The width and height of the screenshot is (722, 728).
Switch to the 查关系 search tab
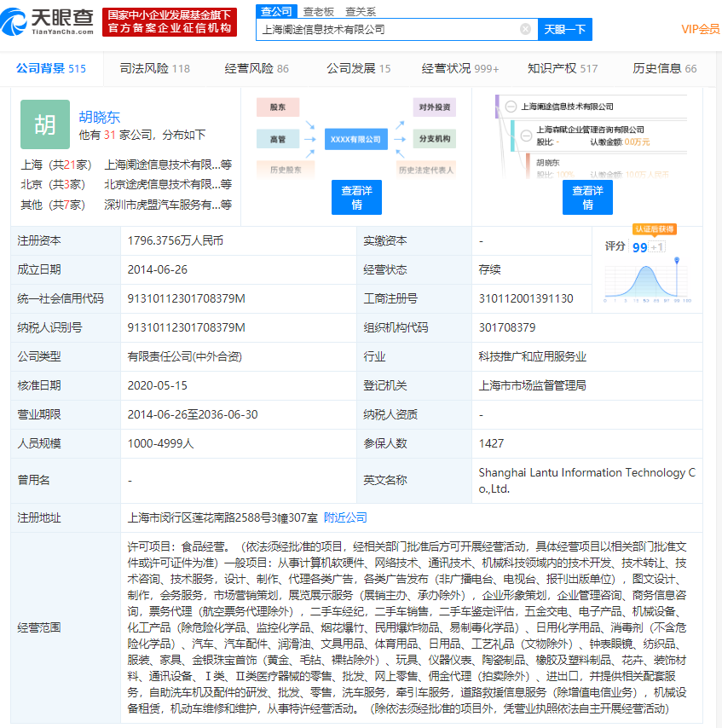click(360, 11)
